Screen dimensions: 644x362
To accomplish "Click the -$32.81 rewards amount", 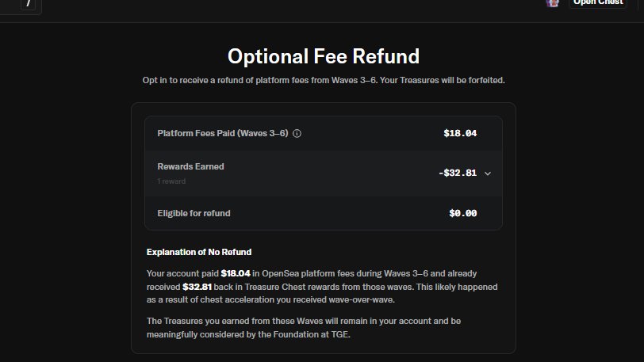I will point(458,173).
